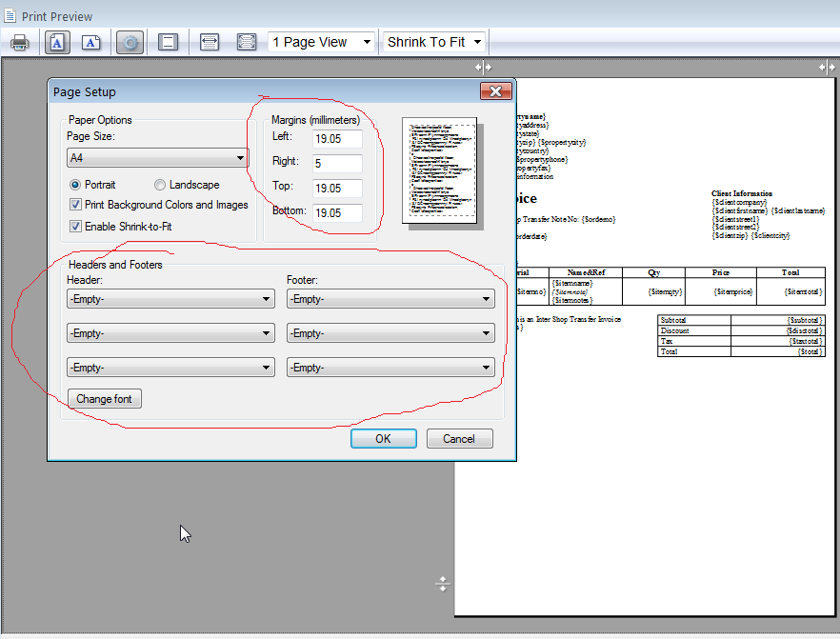Click the top-right margin adjust handle
The image size is (840, 639).
coord(827,68)
